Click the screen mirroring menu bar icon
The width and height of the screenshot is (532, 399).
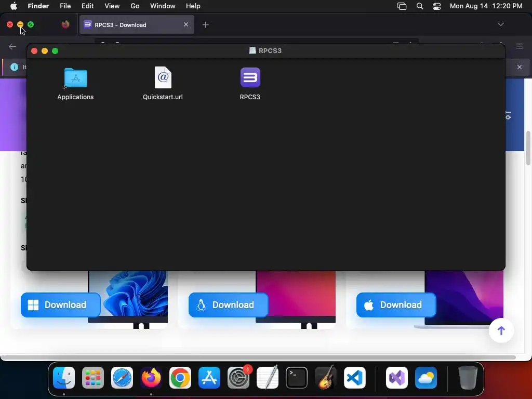coord(402,6)
